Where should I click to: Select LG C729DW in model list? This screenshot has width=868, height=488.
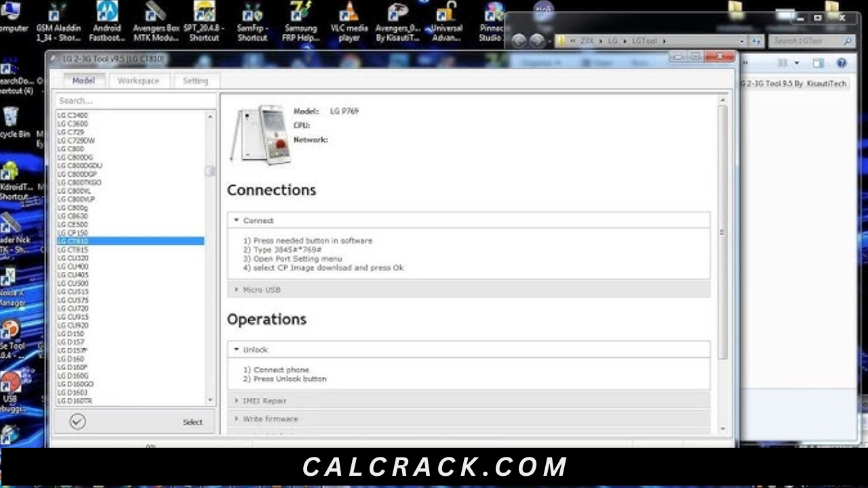(130, 140)
